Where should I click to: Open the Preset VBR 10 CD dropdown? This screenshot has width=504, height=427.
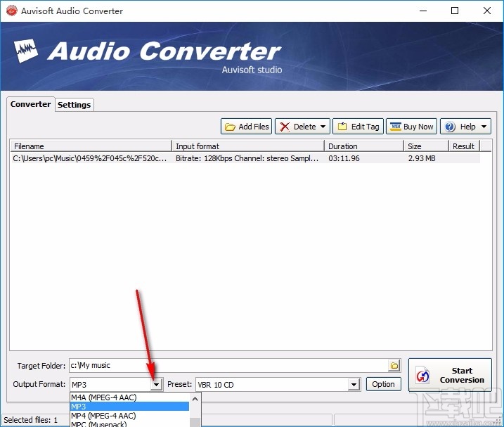pyautogui.click(x=354, y=385)
